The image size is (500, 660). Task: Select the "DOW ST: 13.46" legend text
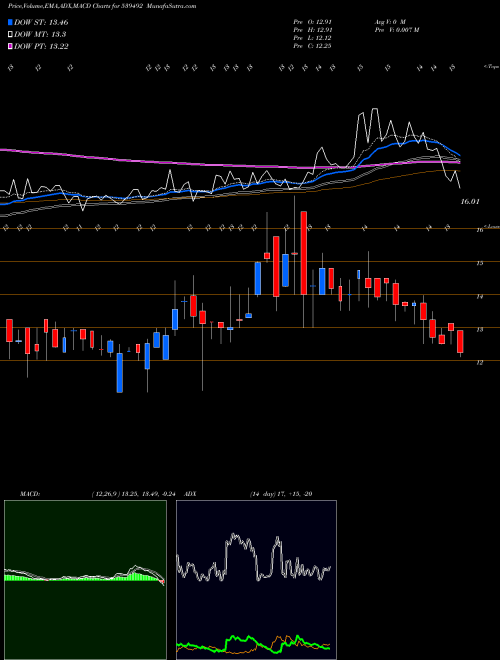coord(41,22)
